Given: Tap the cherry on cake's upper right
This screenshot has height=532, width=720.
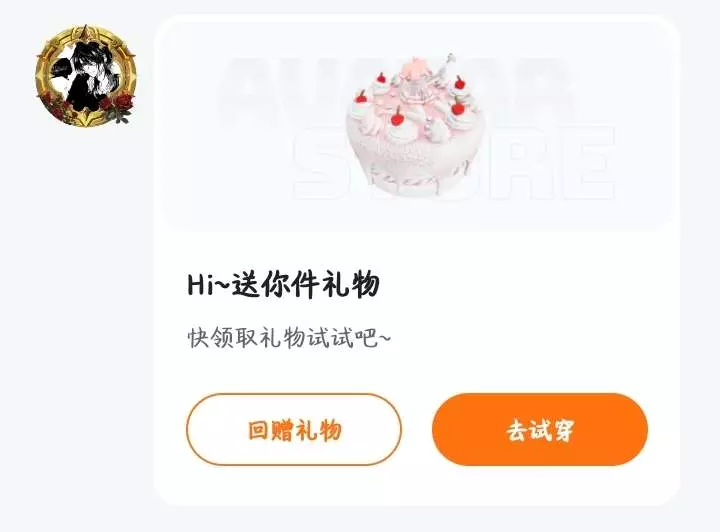Looking at the screenshot, I should (460, 84).
